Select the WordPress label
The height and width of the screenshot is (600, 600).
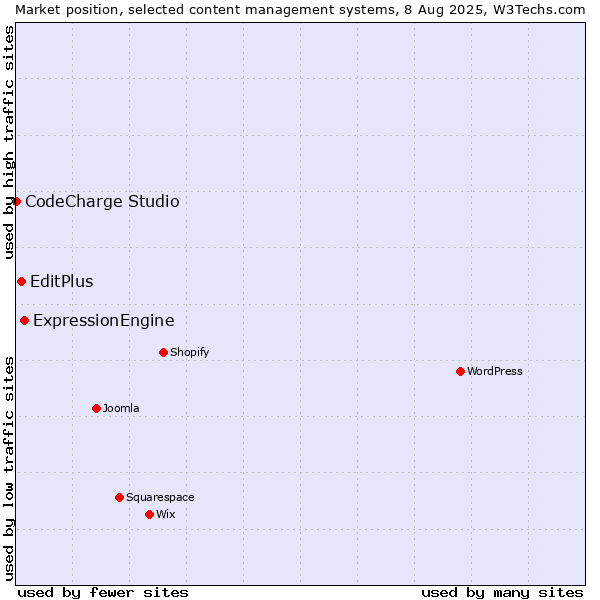pos(494,371)
